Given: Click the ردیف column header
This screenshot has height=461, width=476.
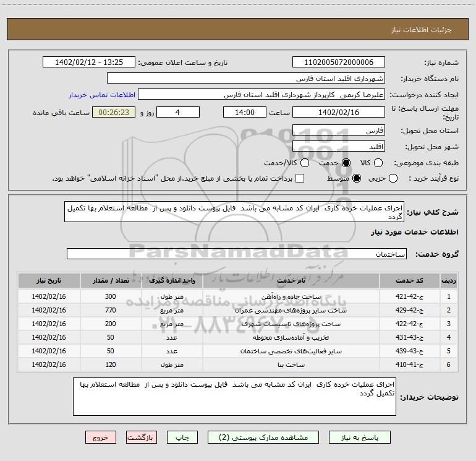Looking at the screenshot, I should [x=449, y=280].
